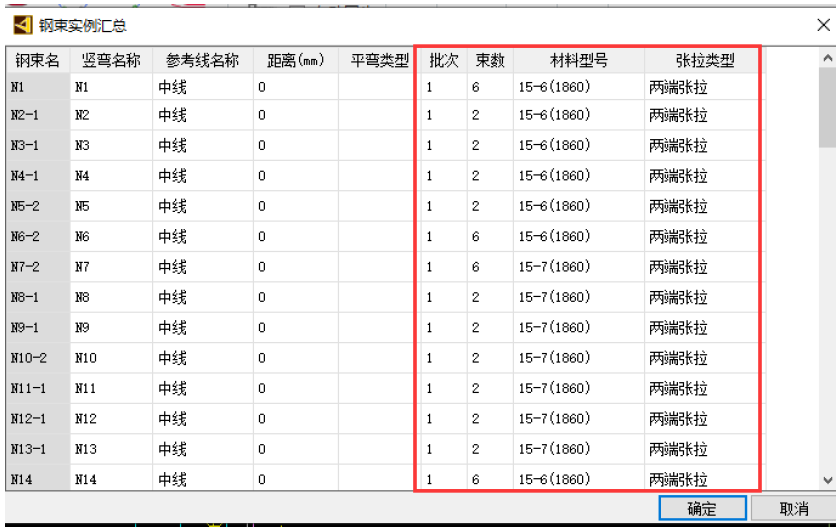Select row header N8-1
Viewport: 838px width, 528px height.
[37, 297]
